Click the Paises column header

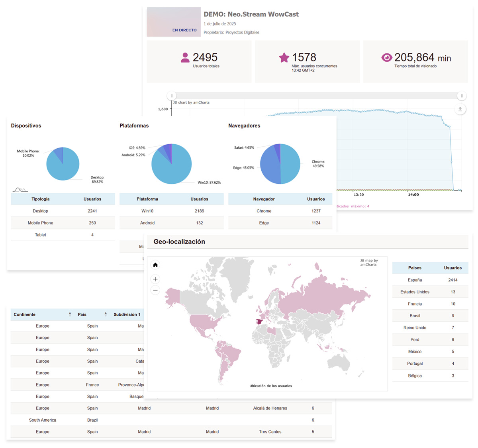[415, 268]
